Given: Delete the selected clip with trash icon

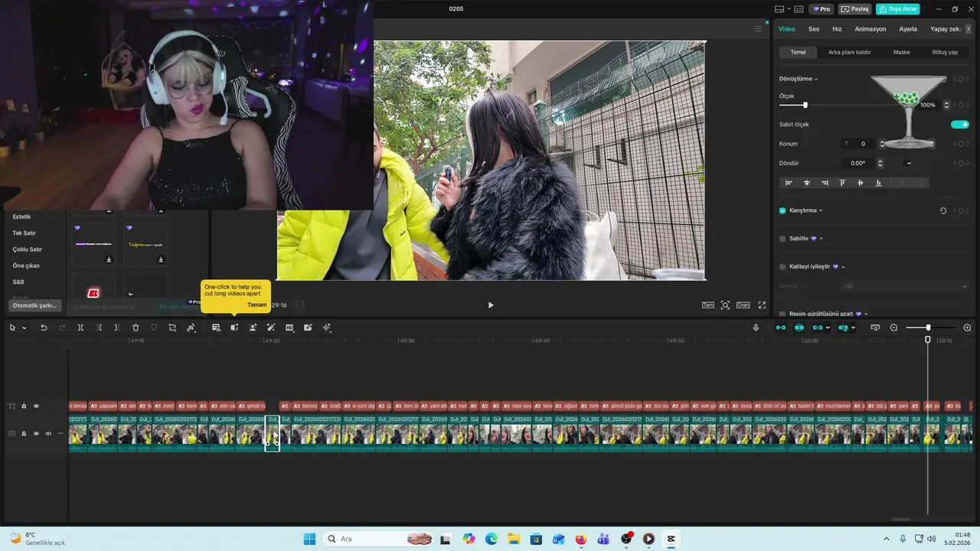Looking at the screenshot, I should [x=136, y=328].
